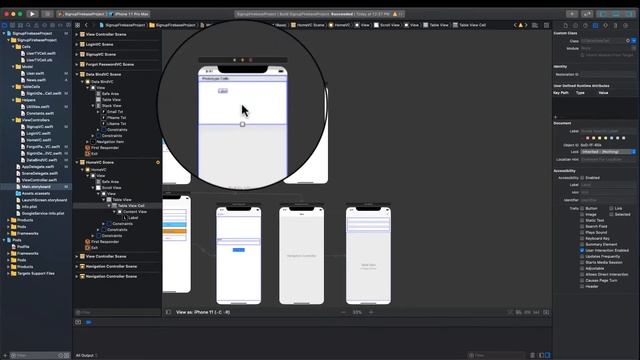This screenshot has width=640, height=360.
Task: Click the 55% zoom level
Action: [357, 312]
